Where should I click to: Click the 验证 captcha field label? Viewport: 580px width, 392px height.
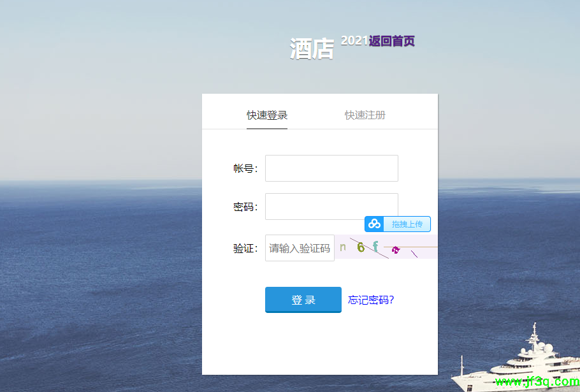tap(245, 247)
